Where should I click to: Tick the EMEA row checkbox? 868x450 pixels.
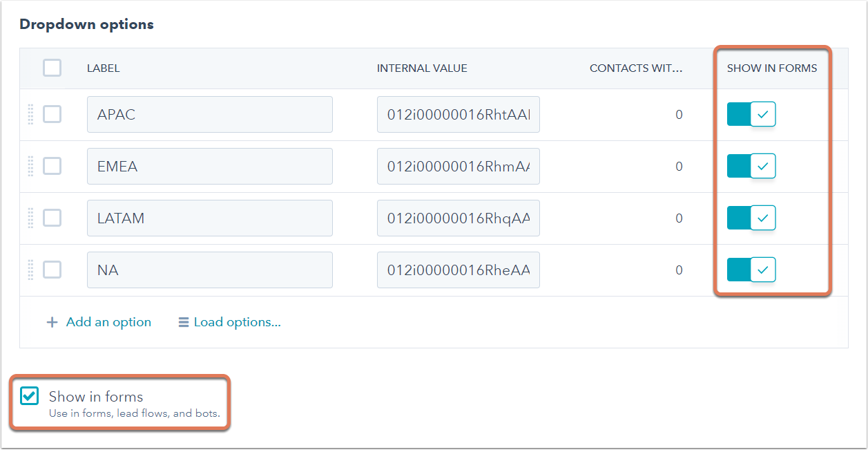pyautogui.click(x=52, y=166)
